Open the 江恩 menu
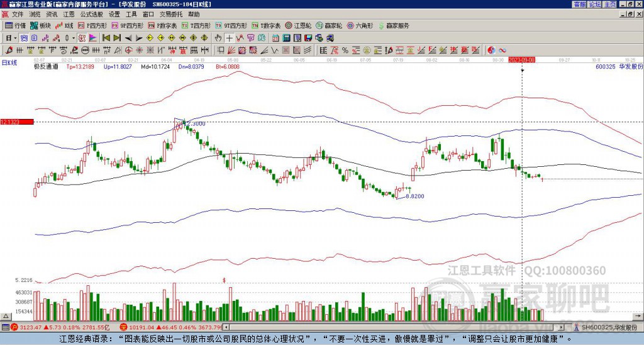The height and width of the screenshot is (345, 644). point(69,14)
